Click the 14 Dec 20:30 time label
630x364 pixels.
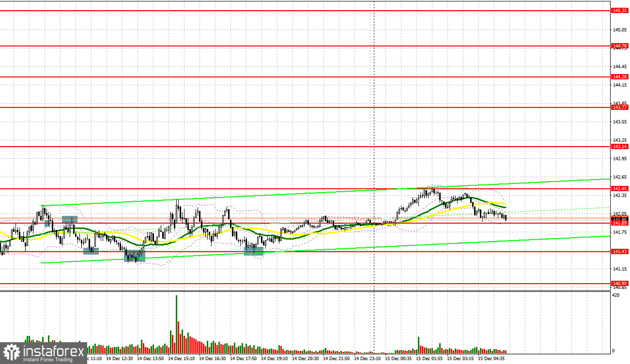[306, 359]
